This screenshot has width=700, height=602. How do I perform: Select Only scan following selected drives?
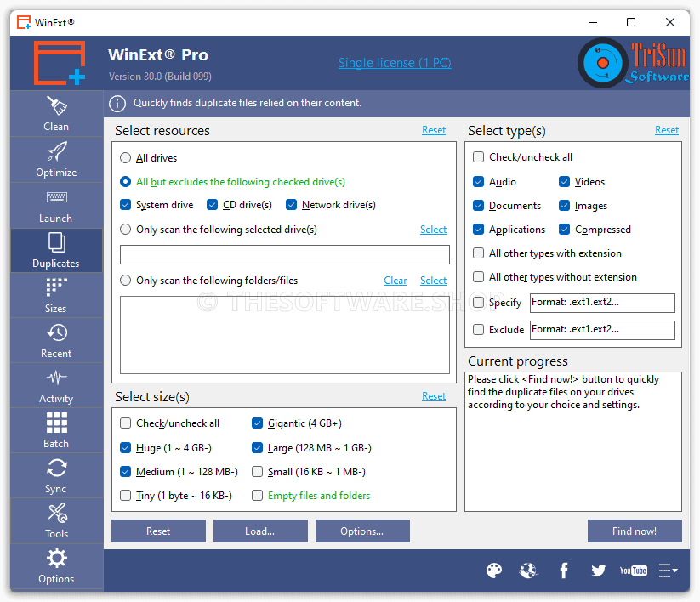coord(125,230)
